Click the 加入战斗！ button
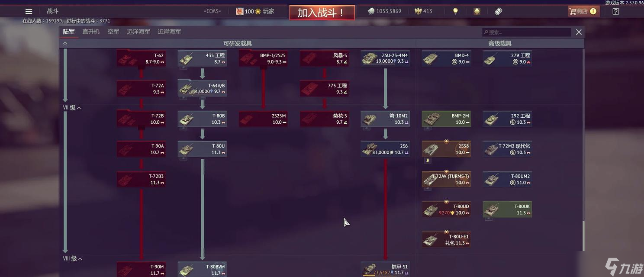The image size is (644, 277). pos(322,13)
